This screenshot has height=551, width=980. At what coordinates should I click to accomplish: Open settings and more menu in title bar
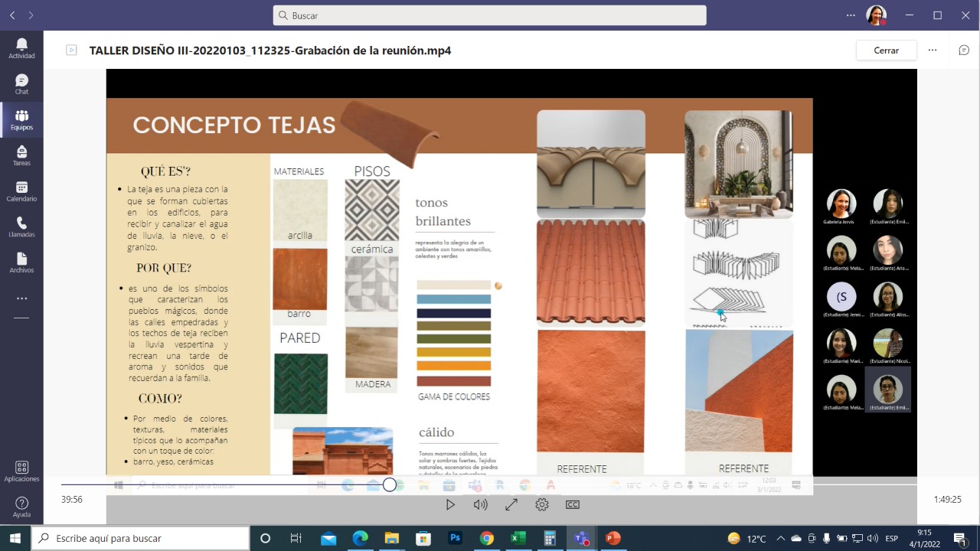pos(851,15)
